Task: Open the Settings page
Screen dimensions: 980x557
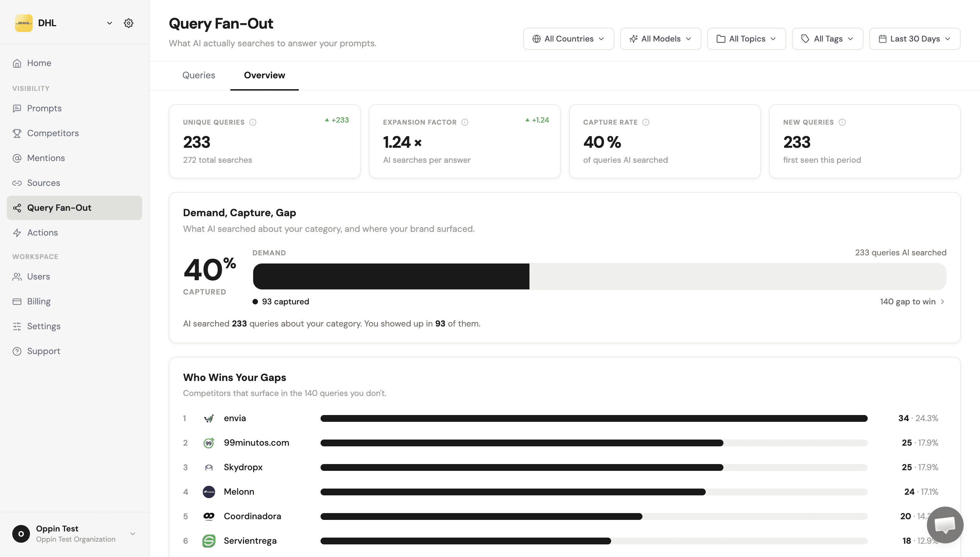Action: tap(75, 326)
